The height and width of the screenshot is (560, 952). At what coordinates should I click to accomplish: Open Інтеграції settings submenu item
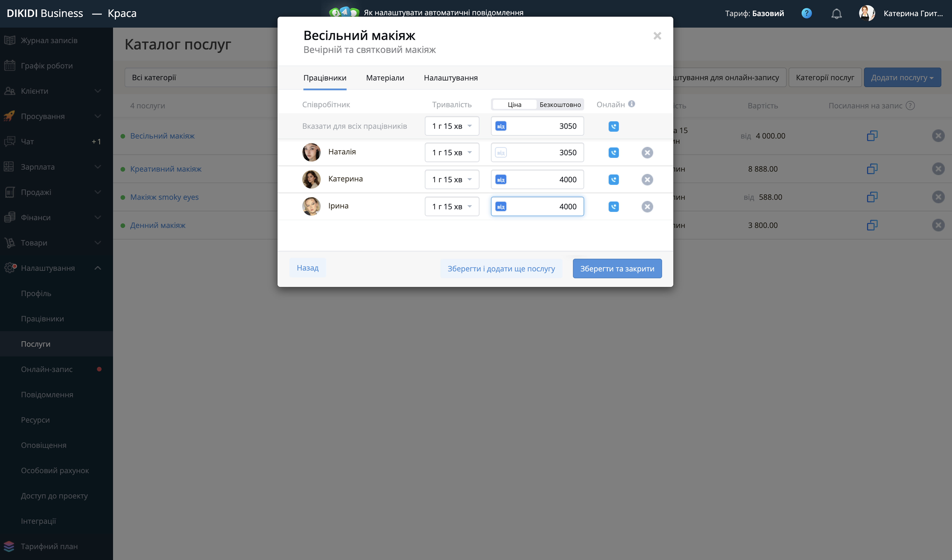[56, 521]
